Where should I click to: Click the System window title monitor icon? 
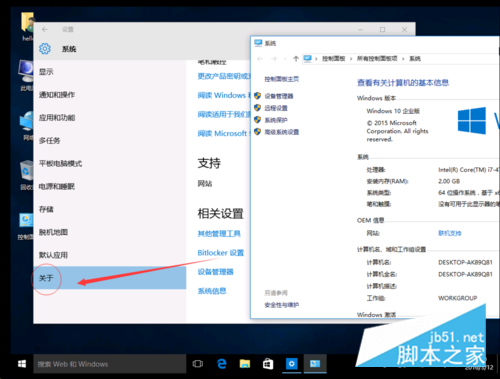(x=258, y=43)
